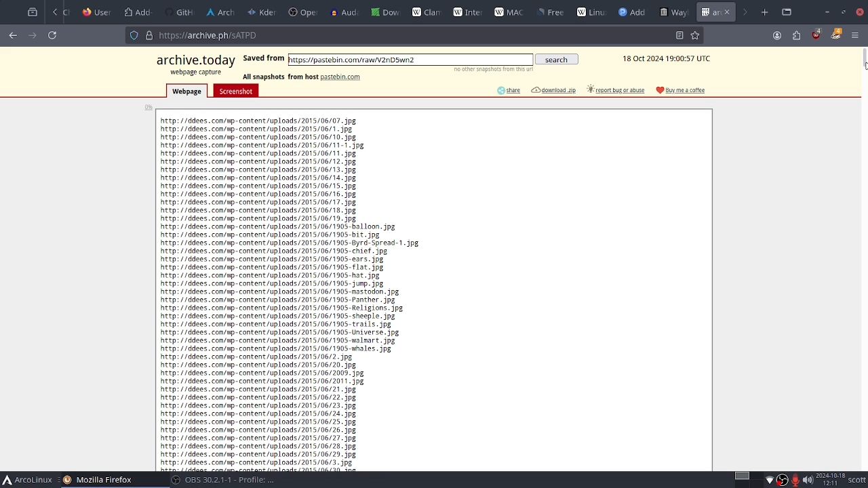Open the pastebin.com host link
The image size is (868, 488).
coord(340,77)
